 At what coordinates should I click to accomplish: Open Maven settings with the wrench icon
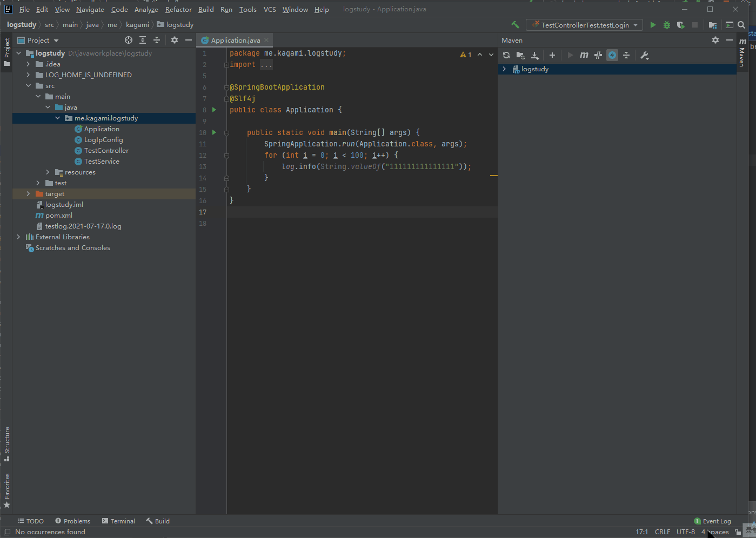(644, 55)
